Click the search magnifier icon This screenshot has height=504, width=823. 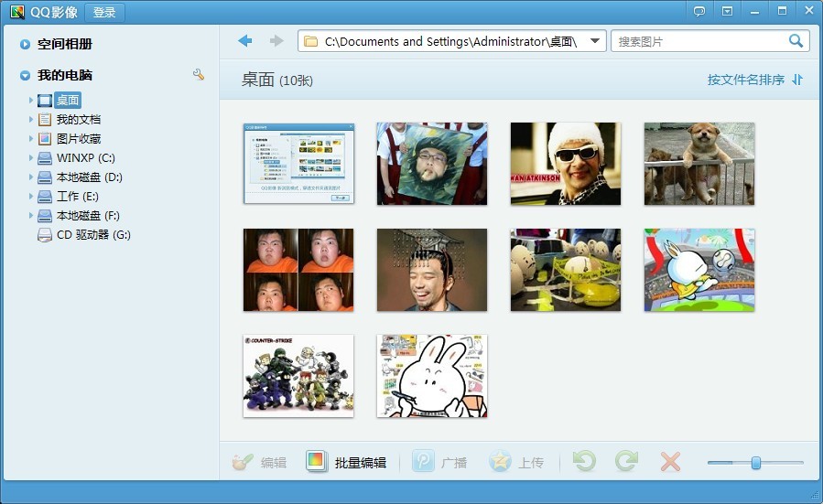(796, 41)
